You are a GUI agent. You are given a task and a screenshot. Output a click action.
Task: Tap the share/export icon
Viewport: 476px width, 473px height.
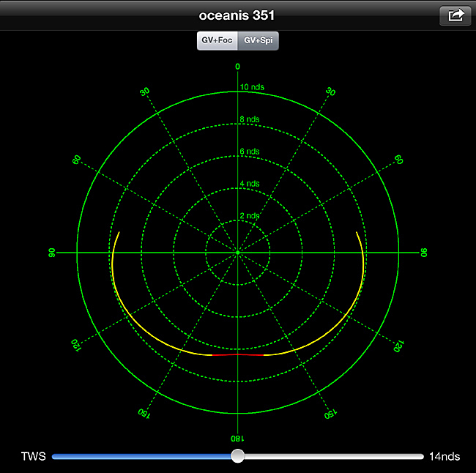point(455,15)
